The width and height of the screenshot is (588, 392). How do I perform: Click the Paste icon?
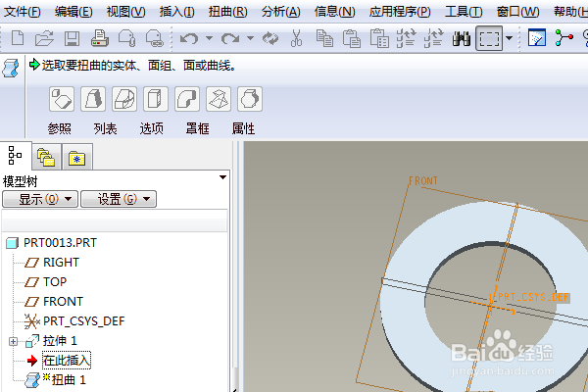352,38
